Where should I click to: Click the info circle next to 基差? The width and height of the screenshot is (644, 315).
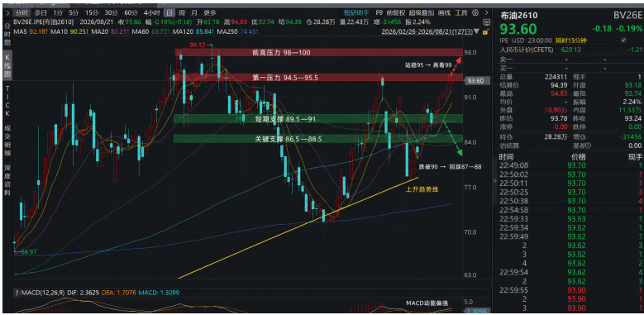(588, 146)
